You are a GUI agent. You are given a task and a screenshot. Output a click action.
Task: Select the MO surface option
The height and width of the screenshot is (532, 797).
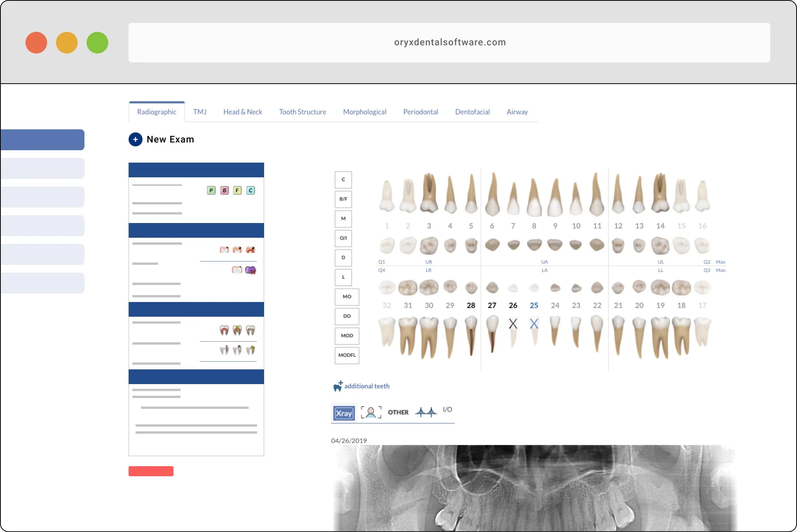347,297
